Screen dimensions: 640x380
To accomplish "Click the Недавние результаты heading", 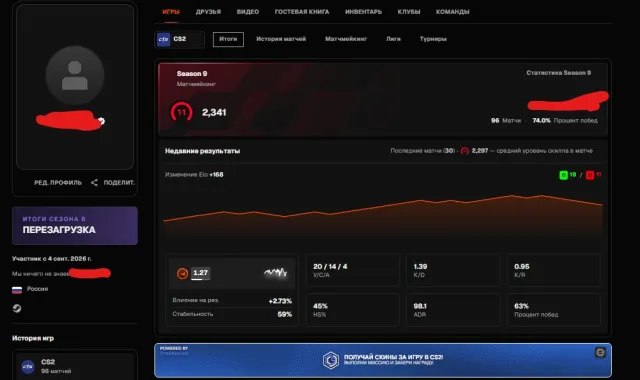I will [x=202, y=151].
